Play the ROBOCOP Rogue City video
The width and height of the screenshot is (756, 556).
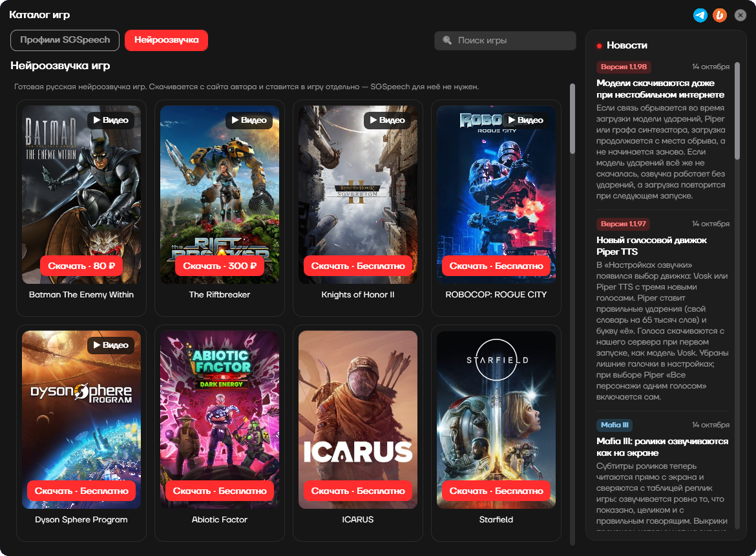[x=525, y=120]
